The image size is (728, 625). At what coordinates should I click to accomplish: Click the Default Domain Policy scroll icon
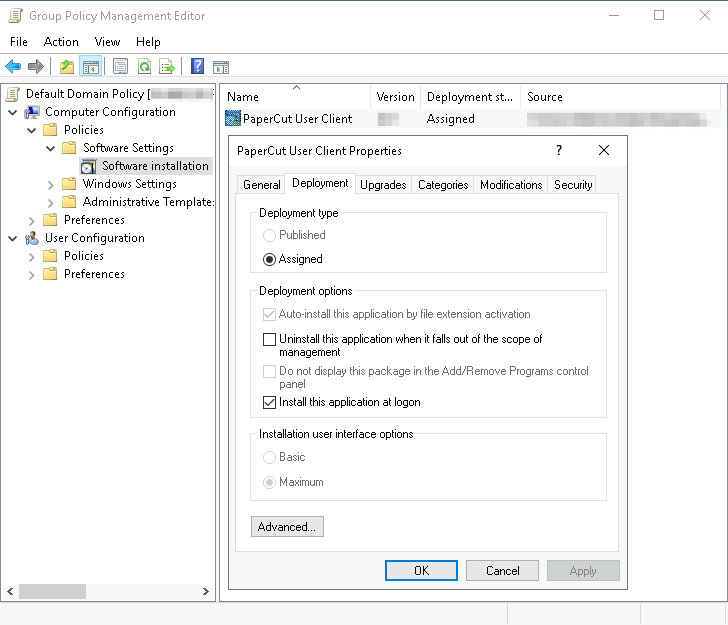(x=13, y=94)
